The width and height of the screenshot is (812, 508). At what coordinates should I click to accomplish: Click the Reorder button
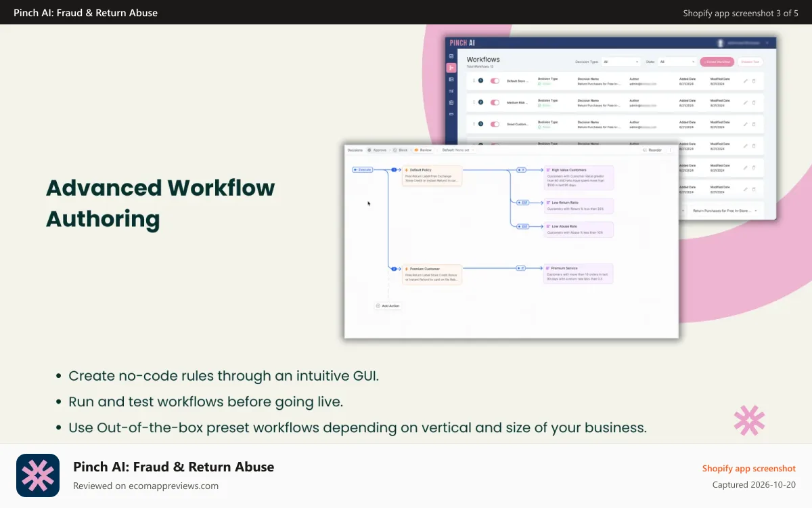pos(652,150)
